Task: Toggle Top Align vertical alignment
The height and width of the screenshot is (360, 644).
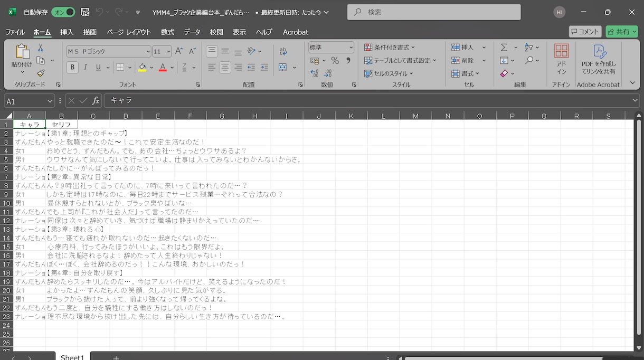Action: (x=212, y=51)
